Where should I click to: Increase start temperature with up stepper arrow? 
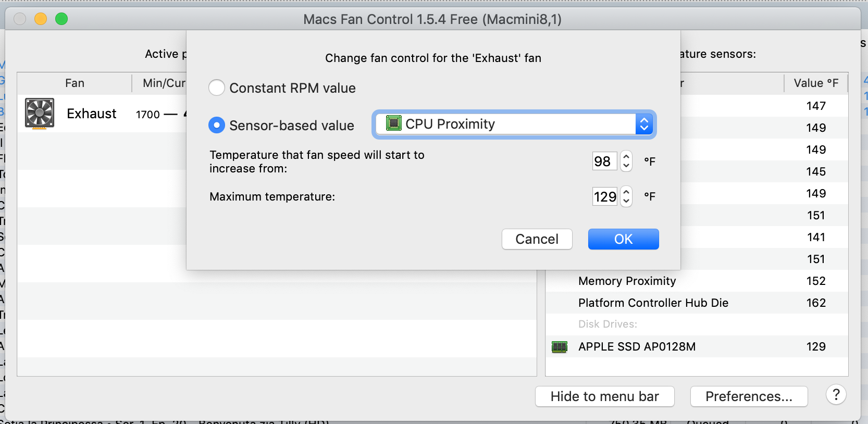[x=626, y=156]
